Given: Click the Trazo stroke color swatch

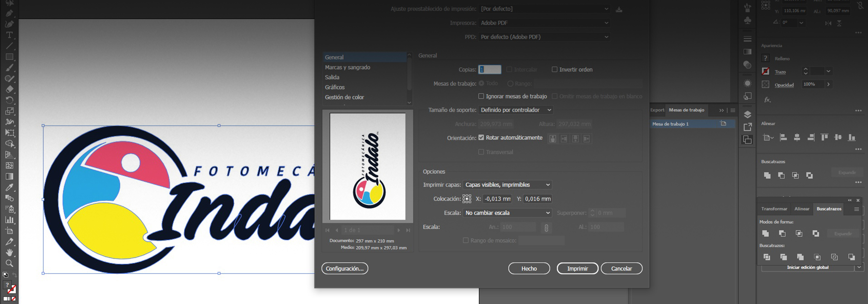Looking at the screenshot, I should click(765, 72).
